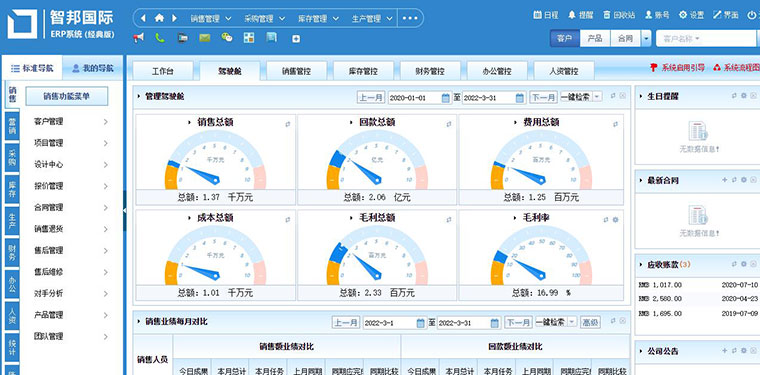Open the 库存管理 top dropdown
760x375 pixels.
[318, 18]
